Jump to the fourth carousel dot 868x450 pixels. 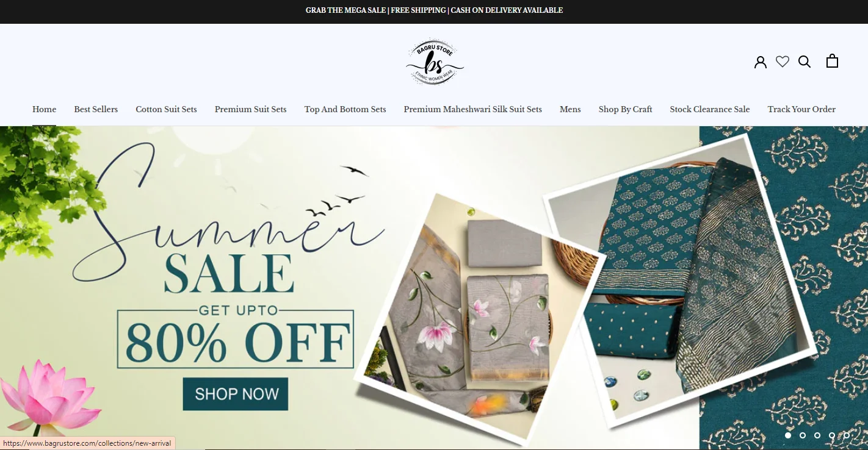[x=832, y=435]
